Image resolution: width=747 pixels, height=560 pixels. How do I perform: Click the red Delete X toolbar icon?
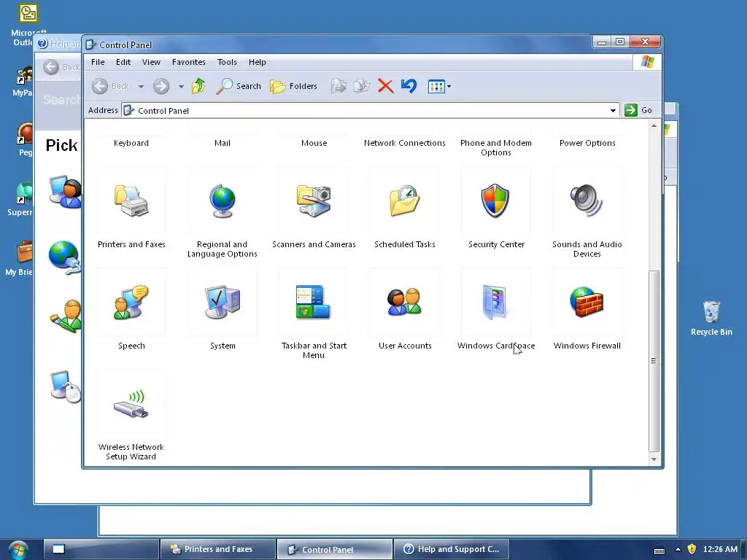[385, 86]
